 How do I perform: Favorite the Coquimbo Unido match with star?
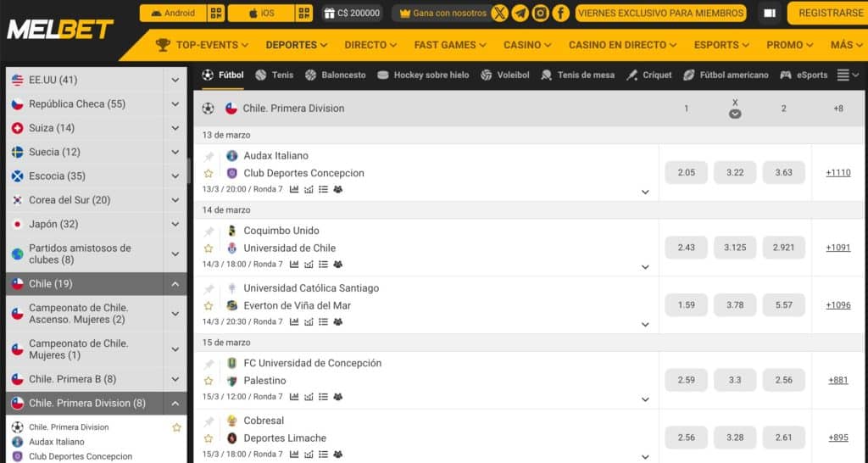click(x=209, y=248)
